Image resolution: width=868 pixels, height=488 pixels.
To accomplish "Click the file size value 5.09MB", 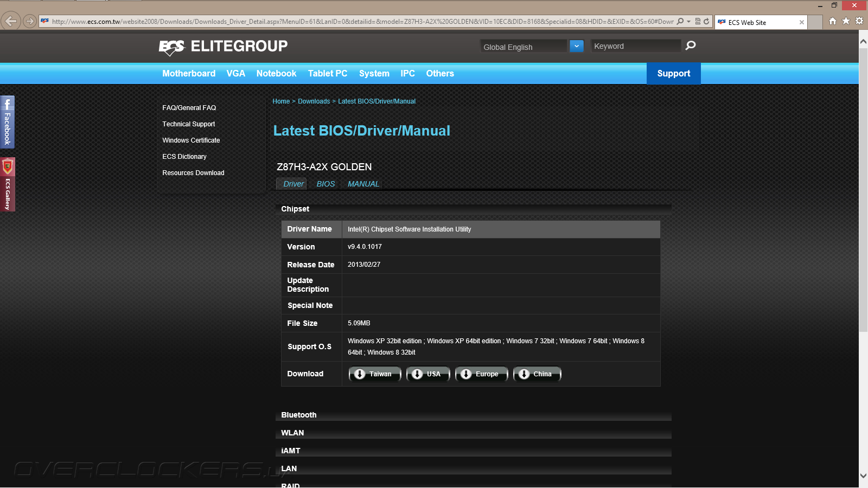I will tap(359, 323).
